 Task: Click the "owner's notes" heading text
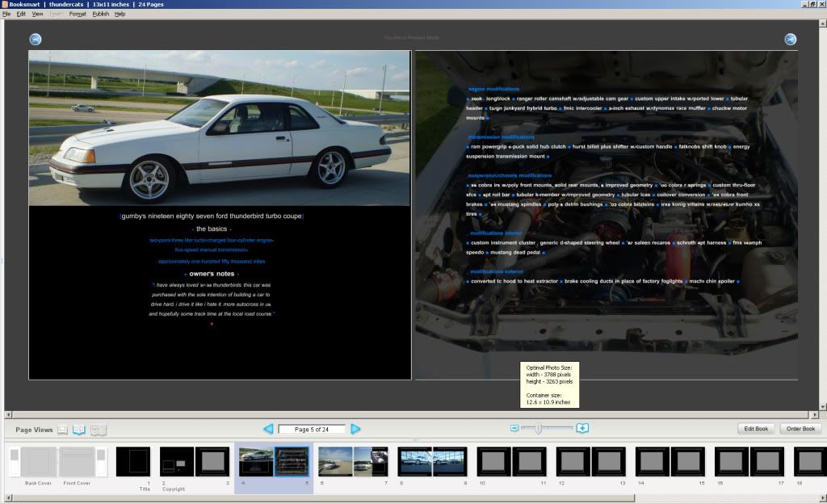tap(212, 274)
